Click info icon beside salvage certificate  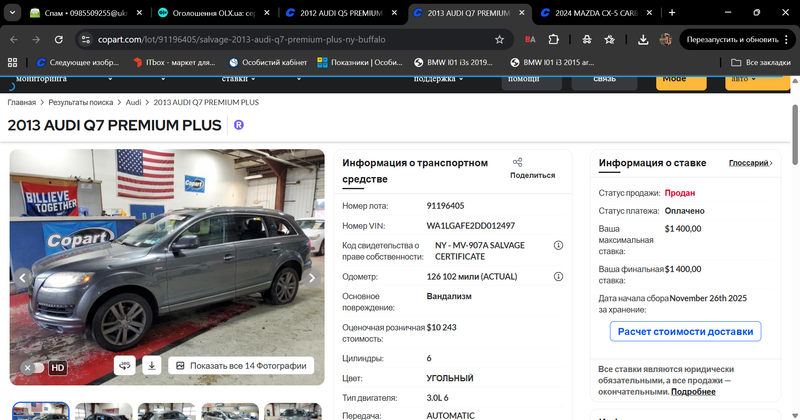coord(558,245)
